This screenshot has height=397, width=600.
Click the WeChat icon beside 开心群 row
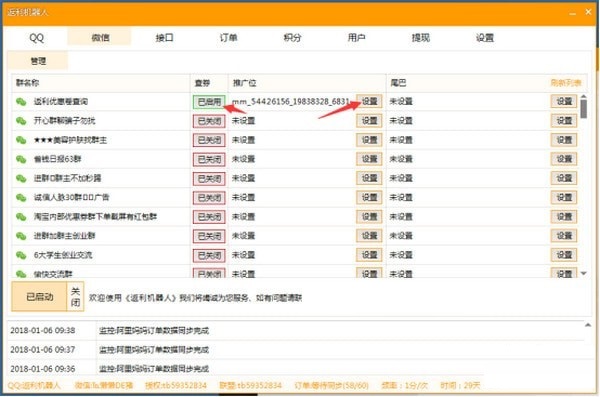click(x=21, y=121)
